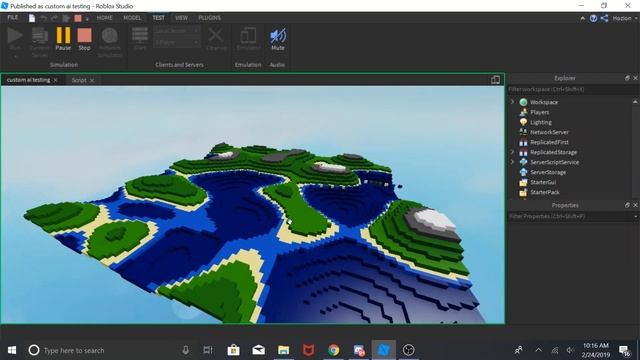
Task: Mute the game audio
Action: tap(278, 39)
